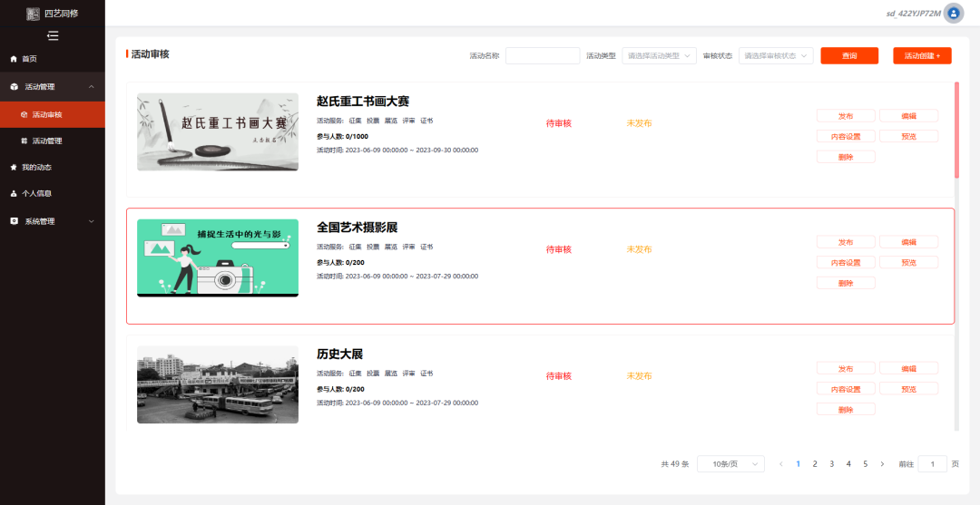Collapse the sidebar with the fold icon
Screen dimensions: 980x505
point(54,36)
